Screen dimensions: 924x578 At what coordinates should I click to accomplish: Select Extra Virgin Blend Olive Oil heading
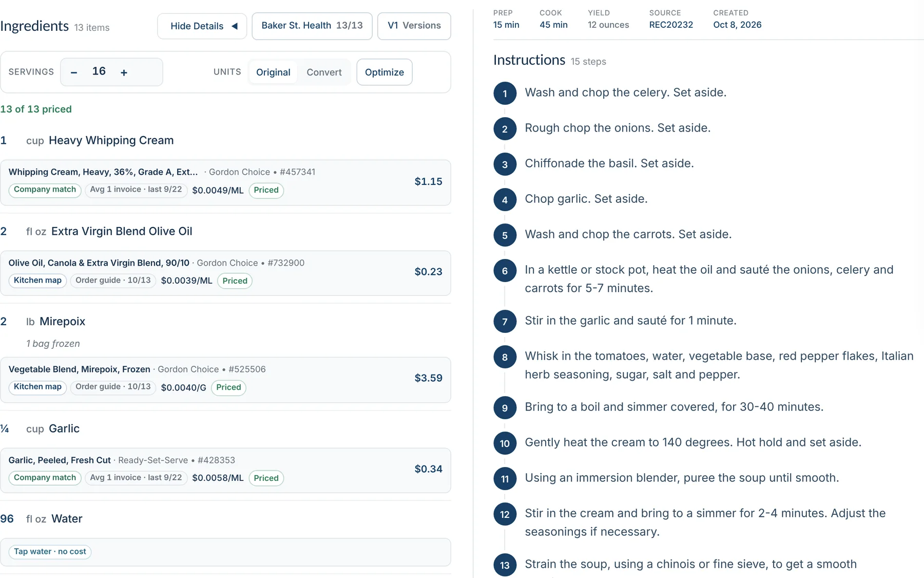tap(122, 231)
